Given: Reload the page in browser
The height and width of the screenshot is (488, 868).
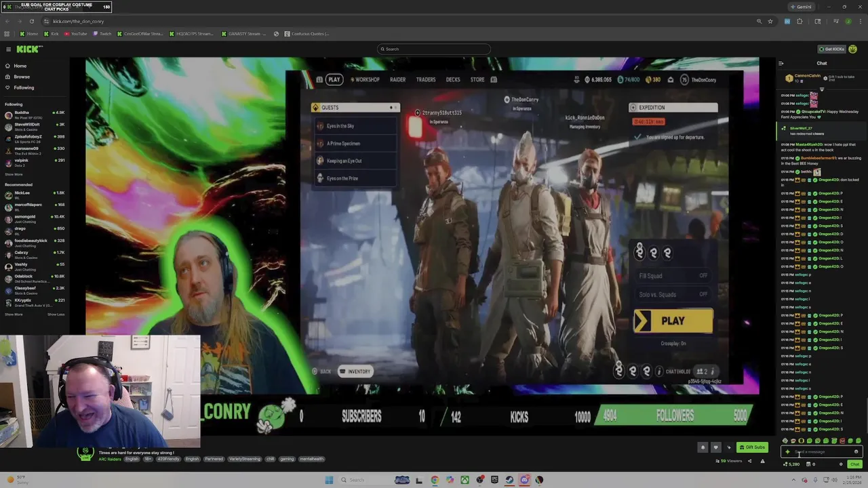Looking at the screenshot, I should [x=32, y=21].
